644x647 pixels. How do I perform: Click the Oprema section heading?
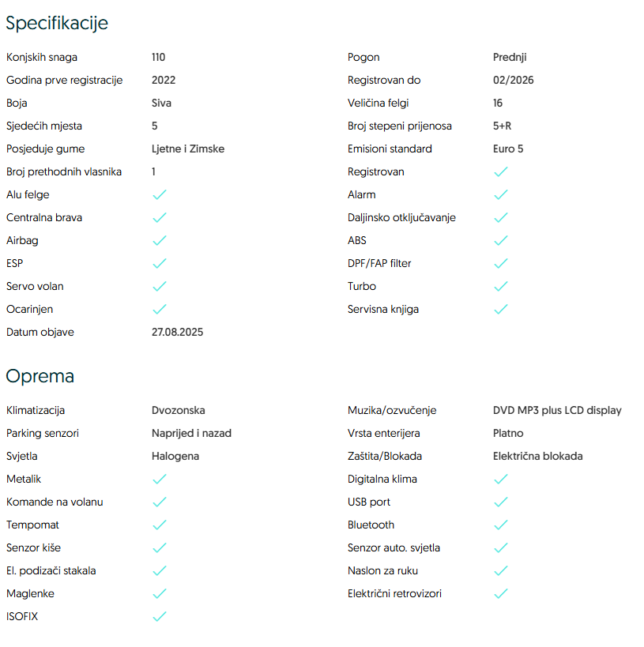point(40,376)
